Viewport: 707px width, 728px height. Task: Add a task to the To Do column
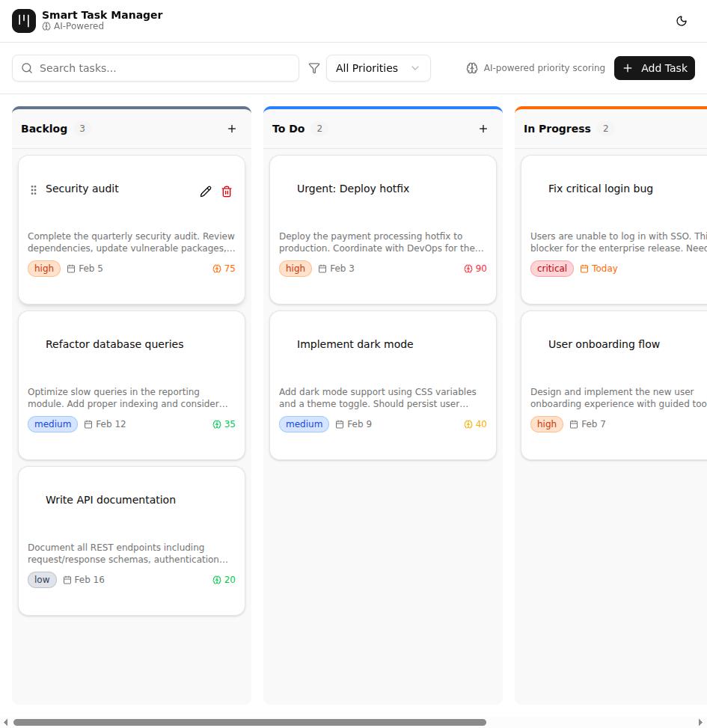pyautogui.click(x=483, y=128)
